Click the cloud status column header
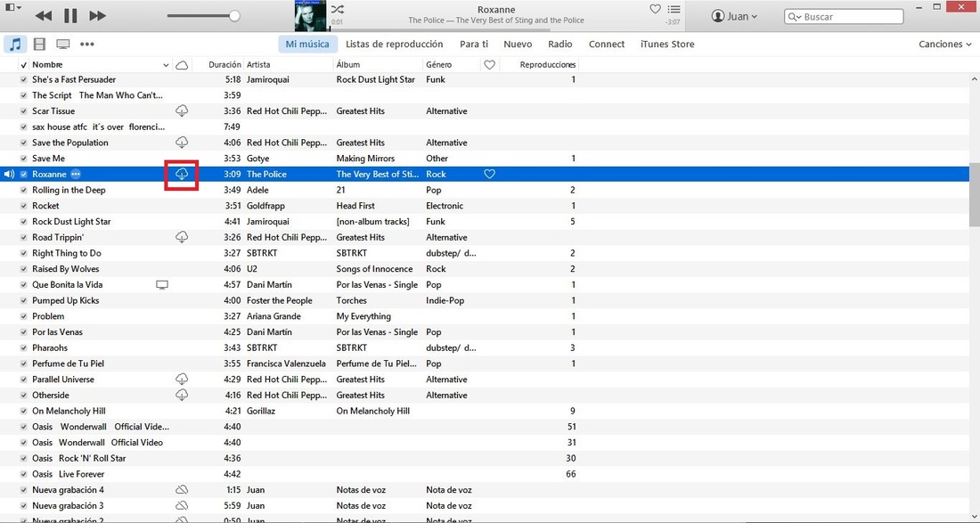The width and height of the screenshot is (980, 523). coord(182,64)
